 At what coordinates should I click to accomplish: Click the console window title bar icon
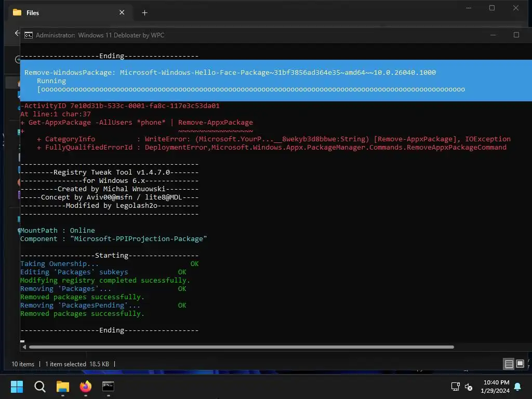pos(29,35)
